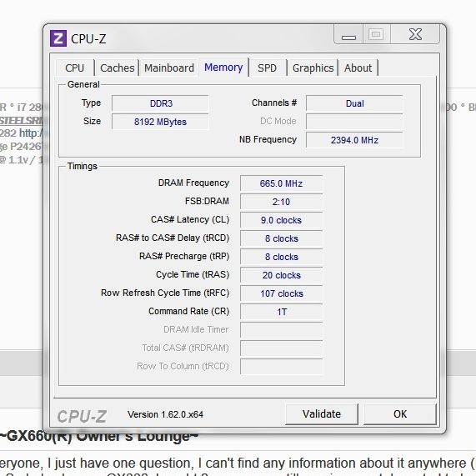The width and height of the screenshot is (476, 476).
Task: Open the Caches tab
Action: click(118, 68)
